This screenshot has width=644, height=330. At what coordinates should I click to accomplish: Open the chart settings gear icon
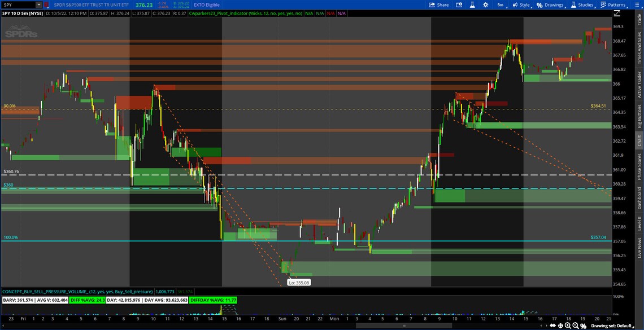[486, 5]
